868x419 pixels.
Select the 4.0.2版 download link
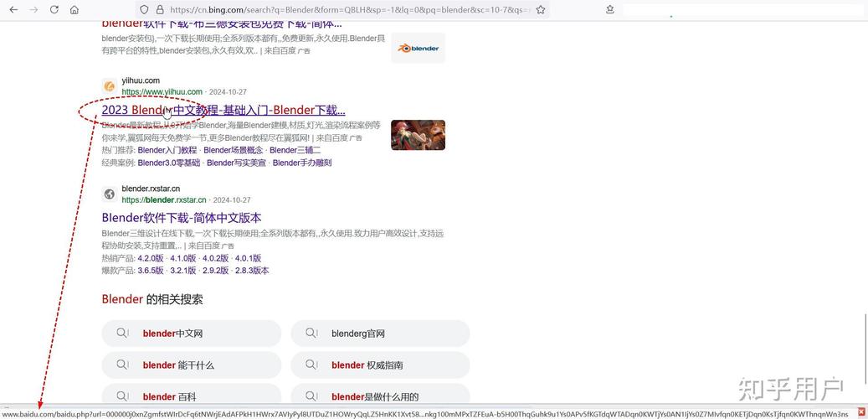coord(216,258)
